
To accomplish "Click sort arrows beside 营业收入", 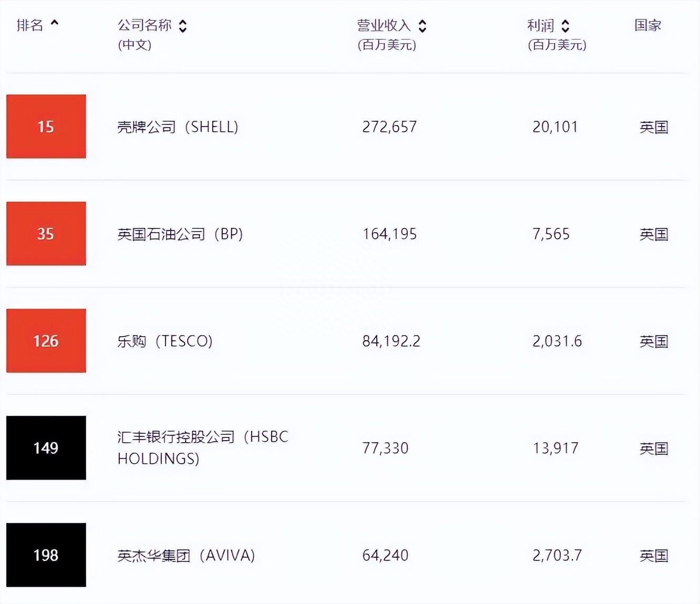I will [423, 26].
